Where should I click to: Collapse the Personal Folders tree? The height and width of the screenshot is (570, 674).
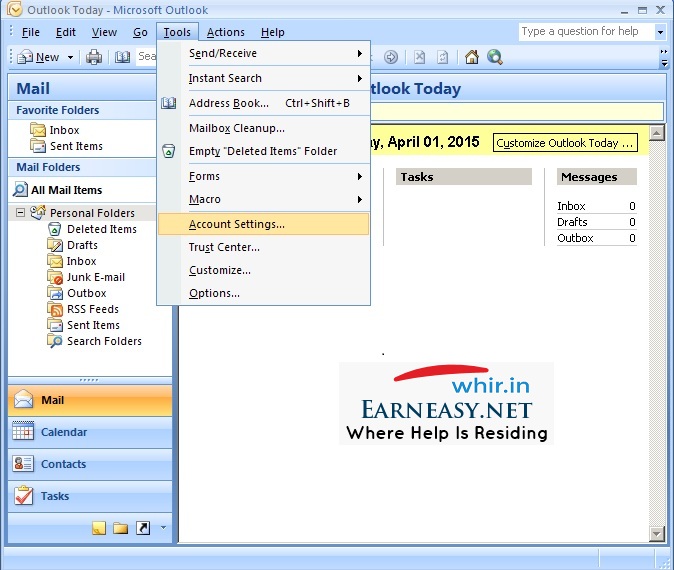click(20, 212)
